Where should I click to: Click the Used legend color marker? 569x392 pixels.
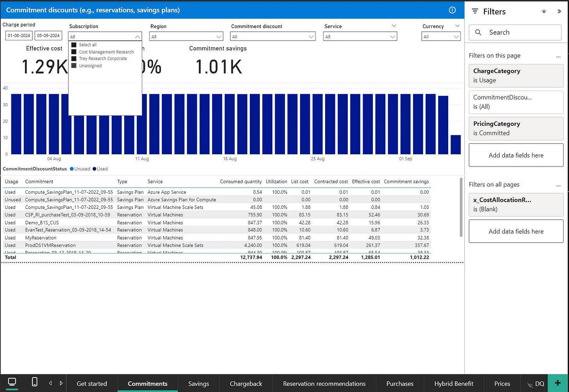tap(94, 169)
